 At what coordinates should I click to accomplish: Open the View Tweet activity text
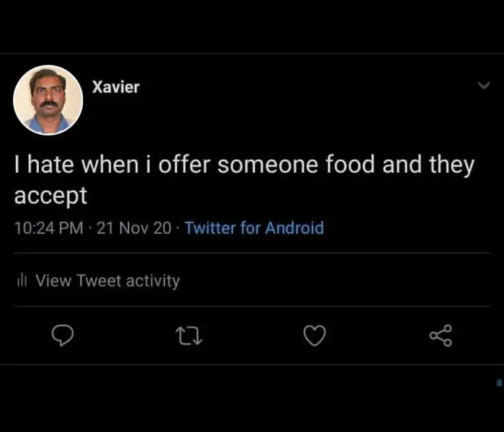click(x=107, y=281)
